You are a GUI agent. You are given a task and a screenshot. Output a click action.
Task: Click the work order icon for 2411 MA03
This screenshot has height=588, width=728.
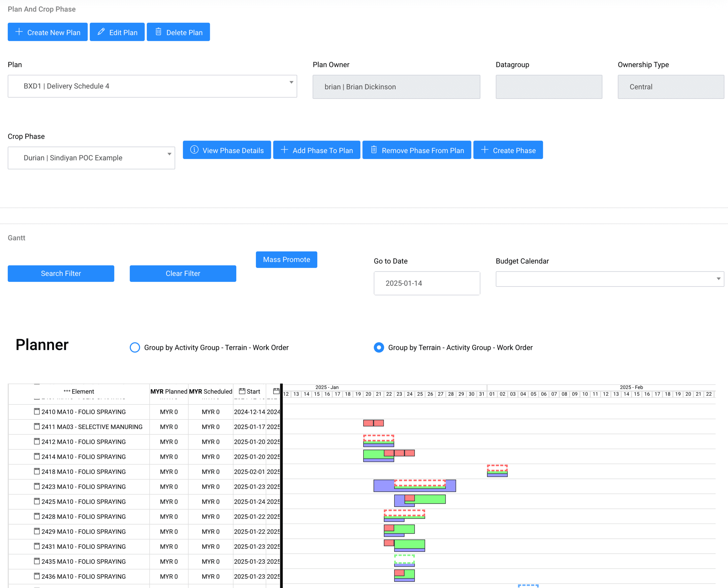tap(37, 426)
